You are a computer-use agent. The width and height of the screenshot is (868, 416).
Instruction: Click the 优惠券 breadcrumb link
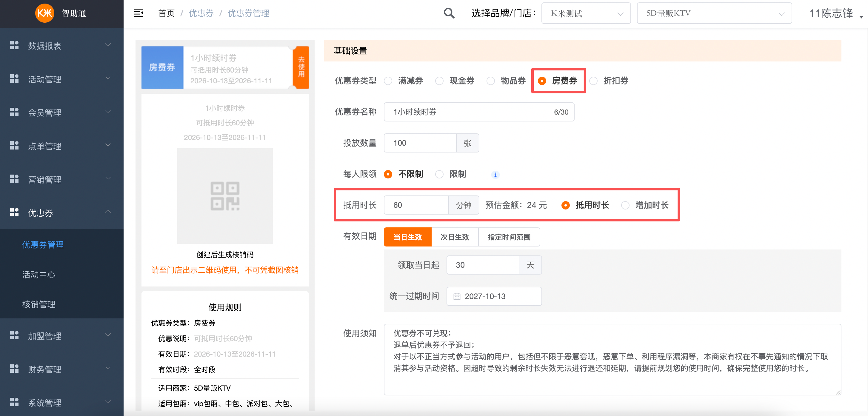pos(201,13)
